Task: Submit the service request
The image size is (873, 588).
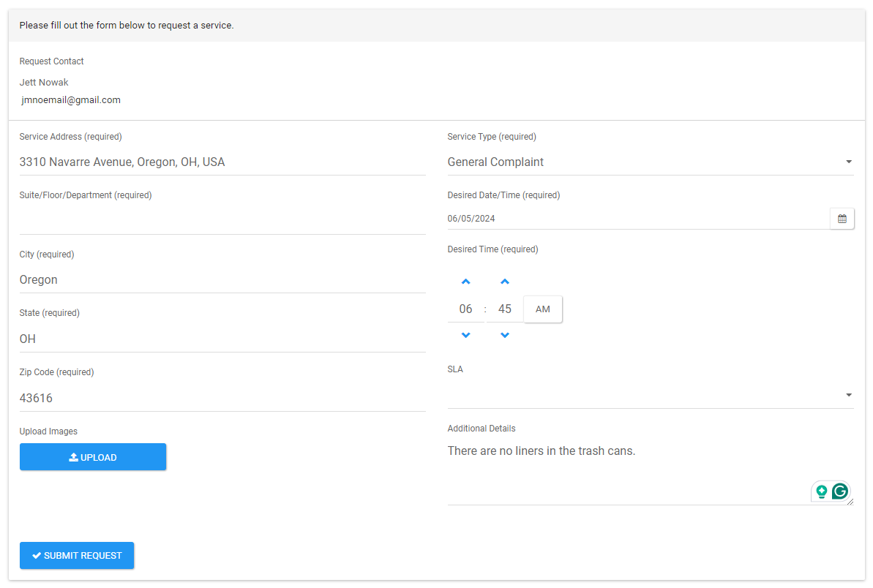Action: coord(77,556)
